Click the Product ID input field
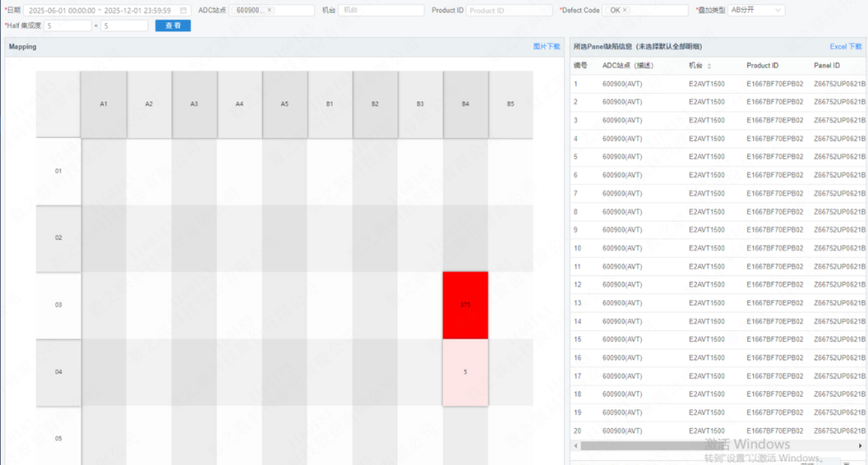868x465 pixels. (510, 10)
